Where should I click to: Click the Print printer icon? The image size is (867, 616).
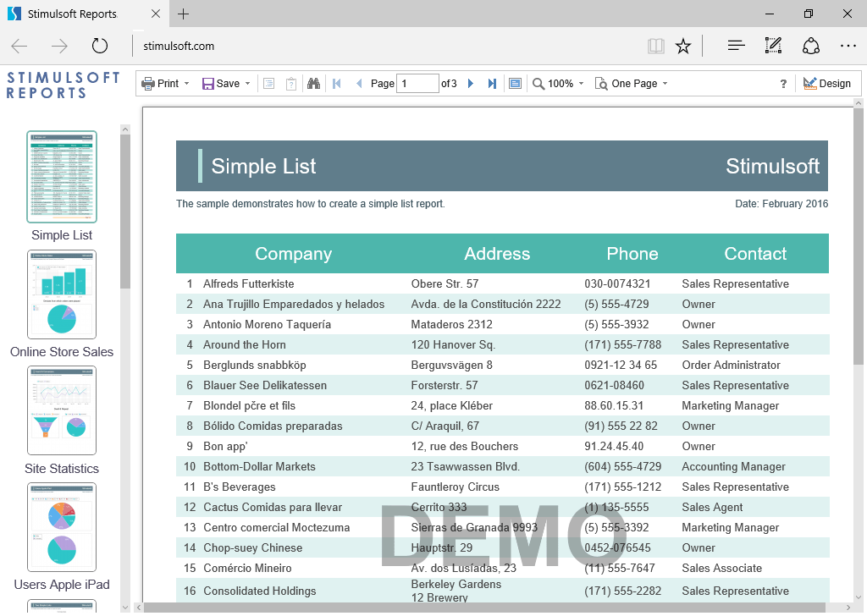click(x=147, y=84)
